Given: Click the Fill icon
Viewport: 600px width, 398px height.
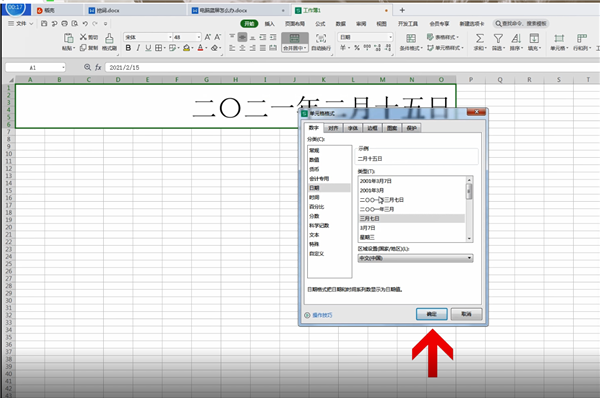Looking at the screenshot, I should tap(534, 38).
